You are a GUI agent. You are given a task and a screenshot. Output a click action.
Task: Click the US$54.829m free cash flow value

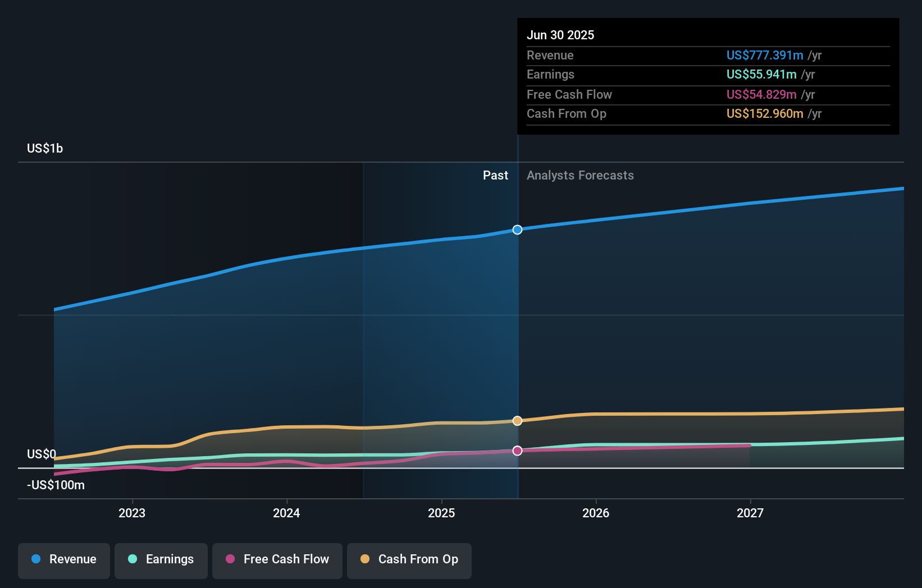click(x=761, y=94)
